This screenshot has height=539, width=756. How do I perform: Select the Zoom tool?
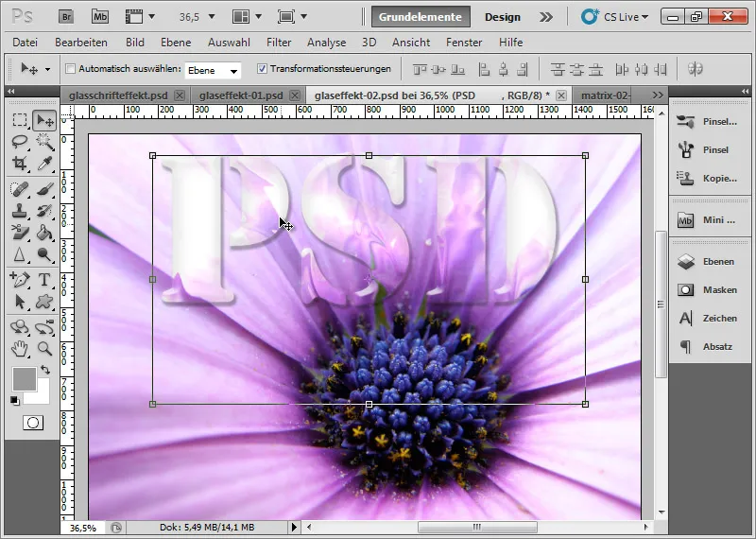tap(44, 349)
